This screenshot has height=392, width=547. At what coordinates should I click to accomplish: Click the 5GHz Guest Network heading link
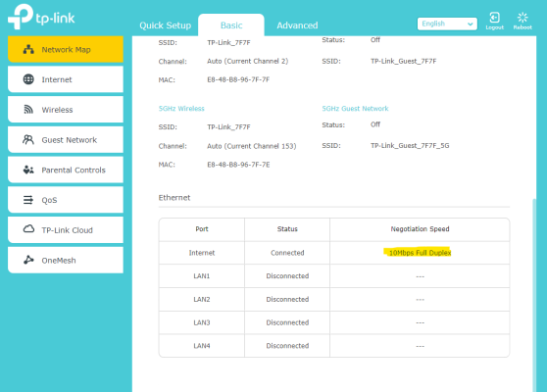coord(355,109)
